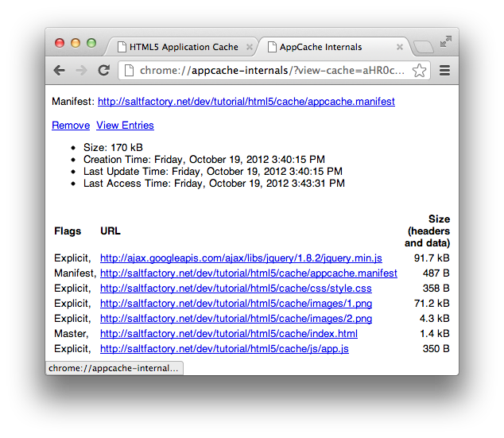The width and height of the screenshot is (504, 438).
Task: Click the 350 B size value
Action: (x=436, y=349)
